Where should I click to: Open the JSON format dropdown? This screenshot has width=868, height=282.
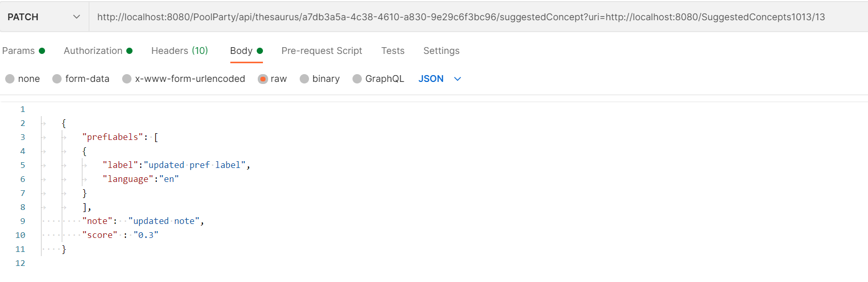(431, 79)
